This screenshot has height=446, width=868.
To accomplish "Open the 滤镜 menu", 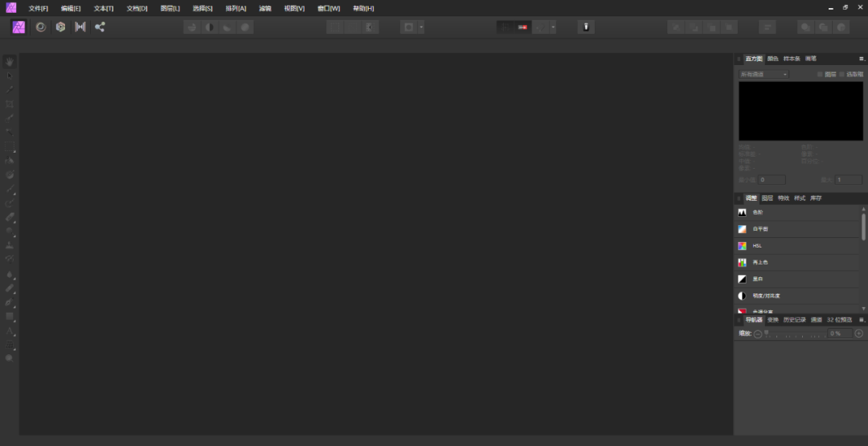I will pos(265,8).
